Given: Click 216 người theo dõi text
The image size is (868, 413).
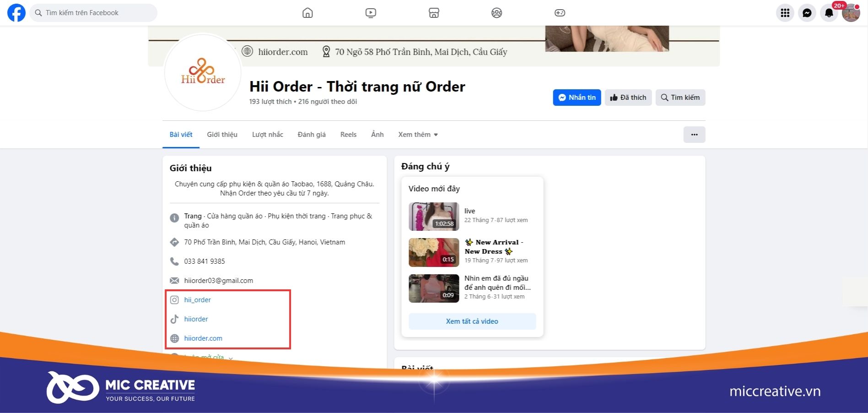Looking at the screenshot, I should 328,102.
